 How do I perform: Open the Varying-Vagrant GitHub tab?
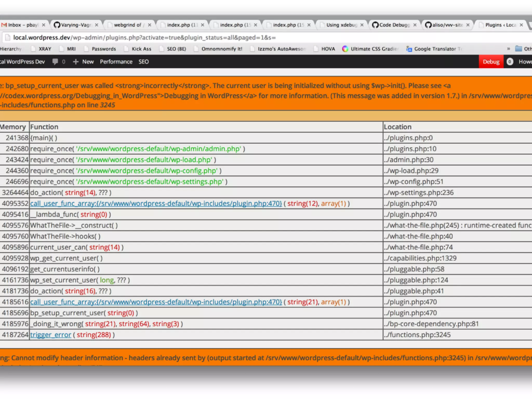tap(76, 25)
